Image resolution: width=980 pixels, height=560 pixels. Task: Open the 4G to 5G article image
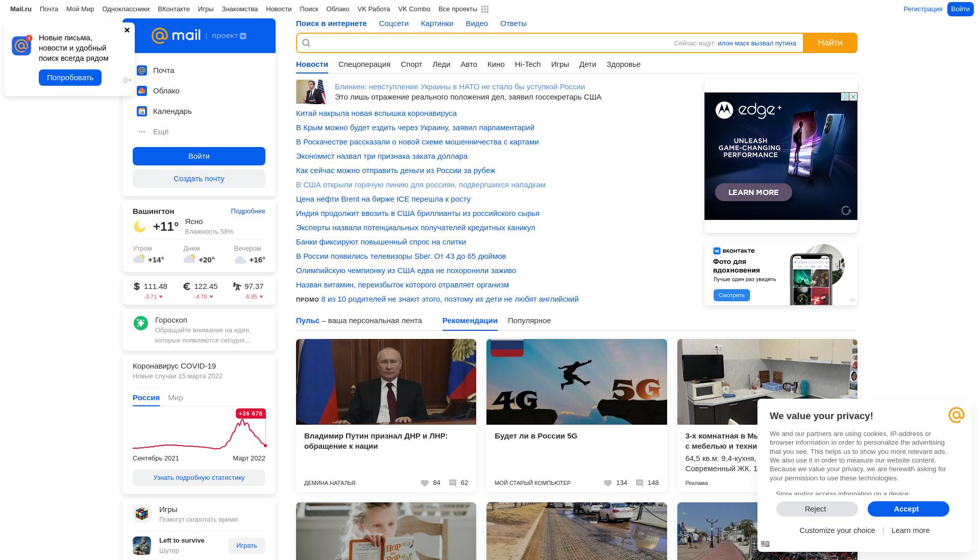[x=576, y=382]
